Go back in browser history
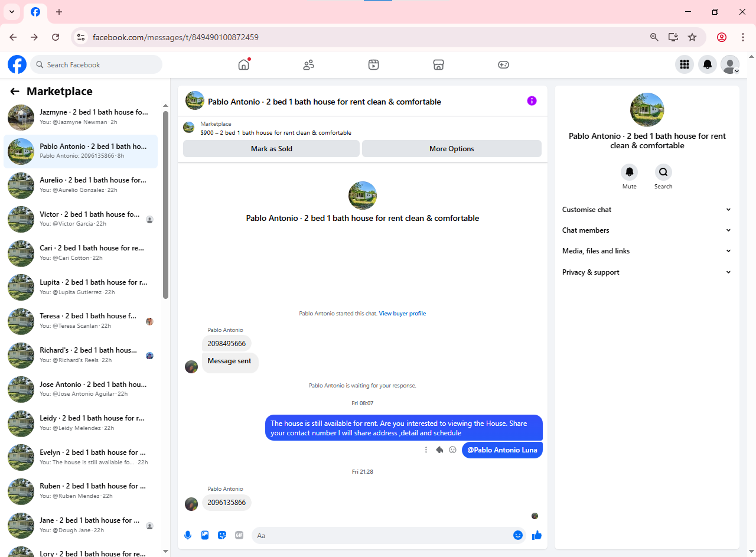This screenshot has width=756, height=557. pos(13,37)
